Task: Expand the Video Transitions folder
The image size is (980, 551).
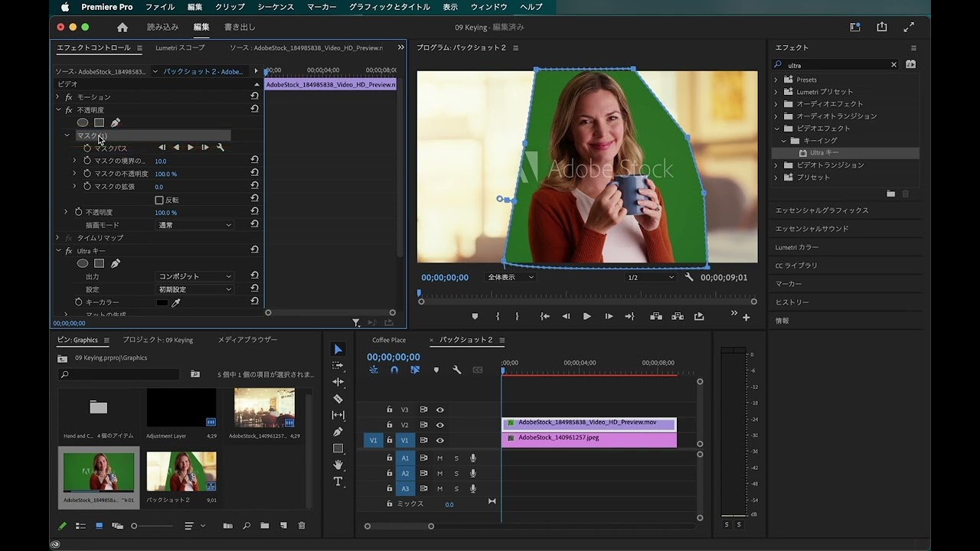Action: (776, 165)
